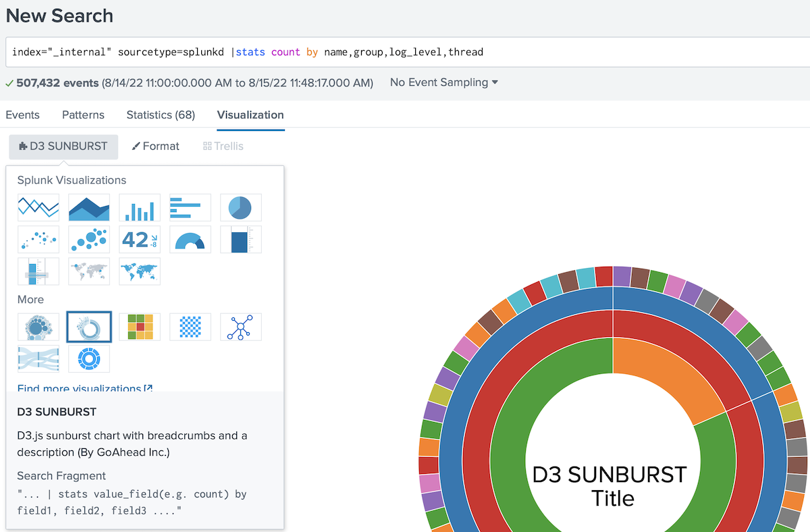Image resolution: width=810 pixels, height=532 pixels.
Task: Select the network node diagram visualization
Action: (241, 327)
